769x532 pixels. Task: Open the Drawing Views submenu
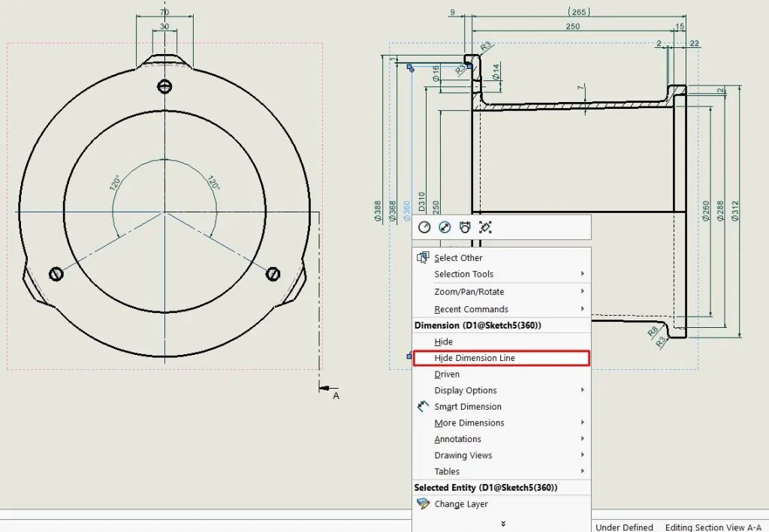pyautogui.click(x=502, y=455)
